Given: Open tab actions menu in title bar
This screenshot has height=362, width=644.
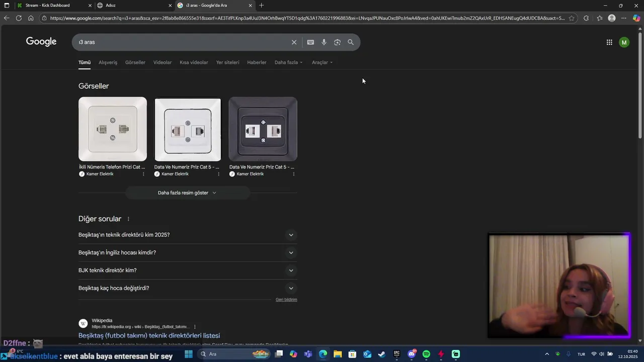Looking at the screenshot, I should [x=7, y=6].
